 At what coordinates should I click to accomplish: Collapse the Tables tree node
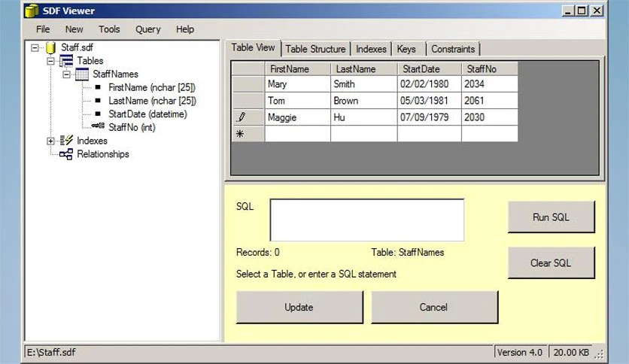(50, 61)
